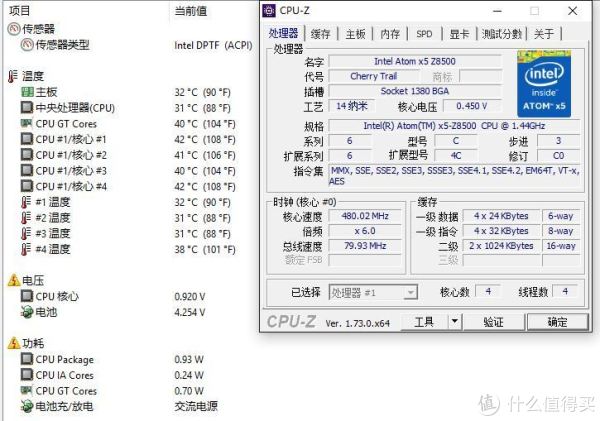
Task: Click the 插槽 field Socket 1380 BGA
Action: click(415, 91)
